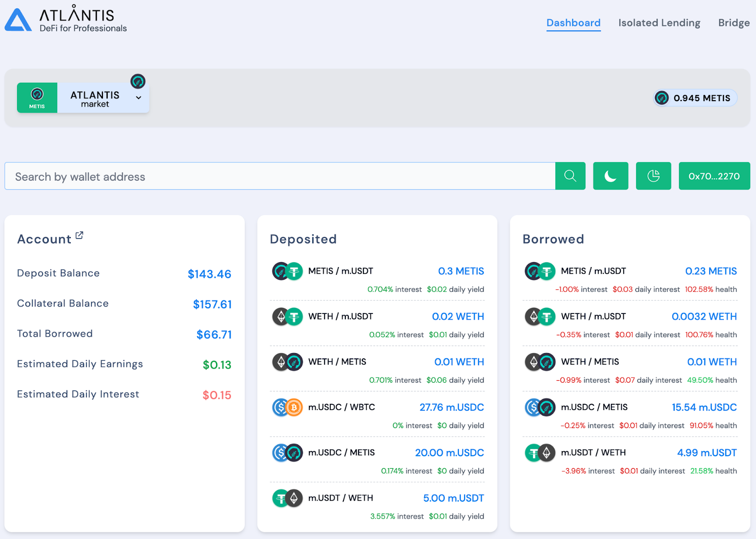
Task: Click 0.02 WETH deposited amount
Action: point(458,317)
